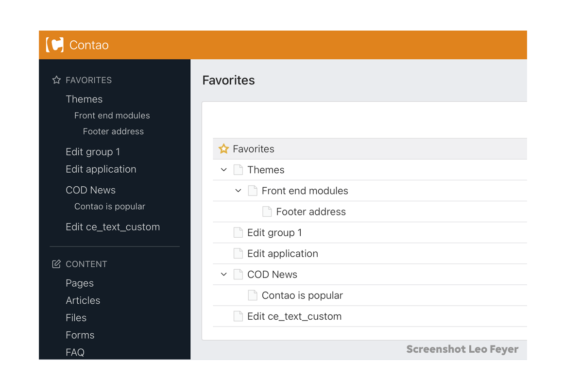Click the page icon next to Themes
This screenshot has width=563, height=392.
pyautogui.click(x=238, y=170)
